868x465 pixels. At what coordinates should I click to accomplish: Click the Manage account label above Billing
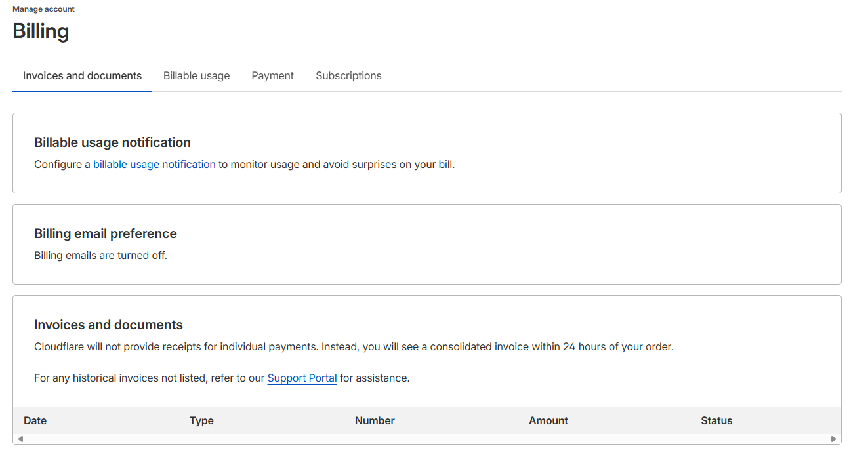(x=43, y=9)
